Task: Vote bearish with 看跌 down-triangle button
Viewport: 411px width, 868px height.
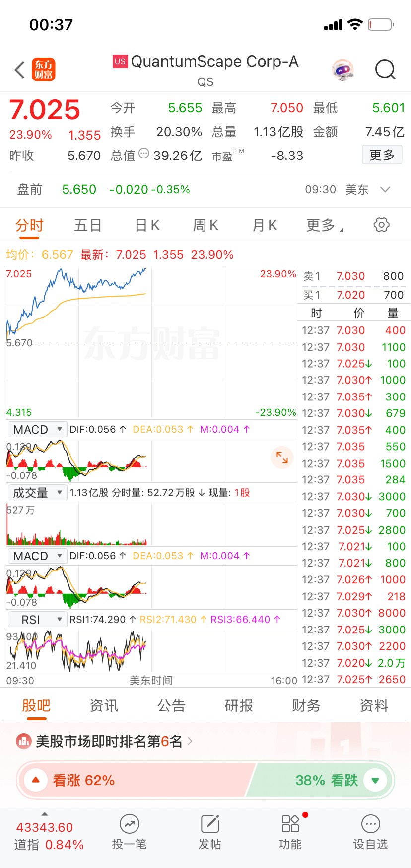Action: coord(375,780)
